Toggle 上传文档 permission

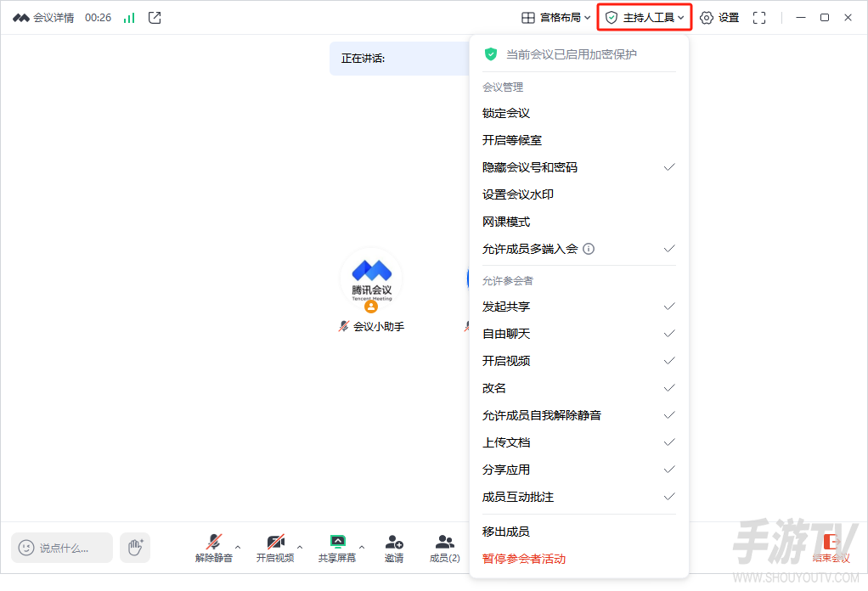click(x=578, y=442)
